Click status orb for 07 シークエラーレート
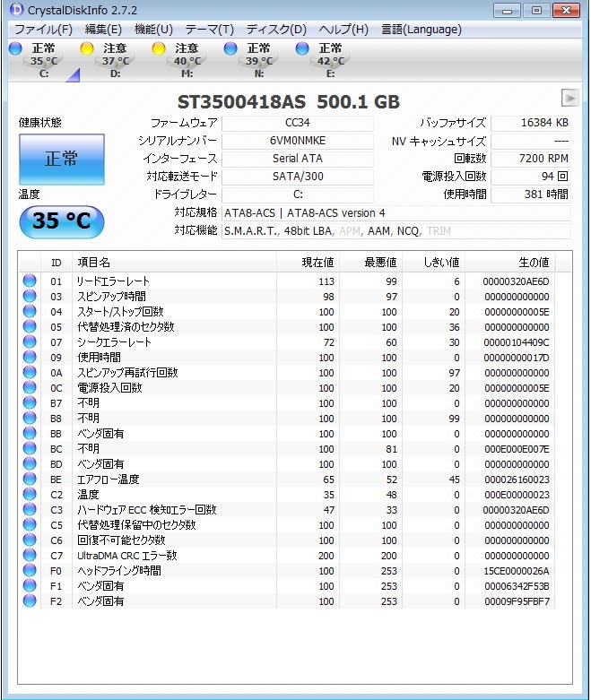 [30, 341]
